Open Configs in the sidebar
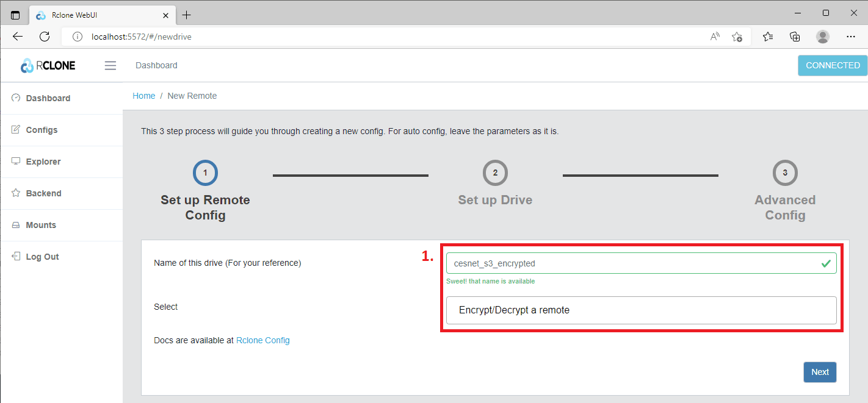 pos(42,130)
